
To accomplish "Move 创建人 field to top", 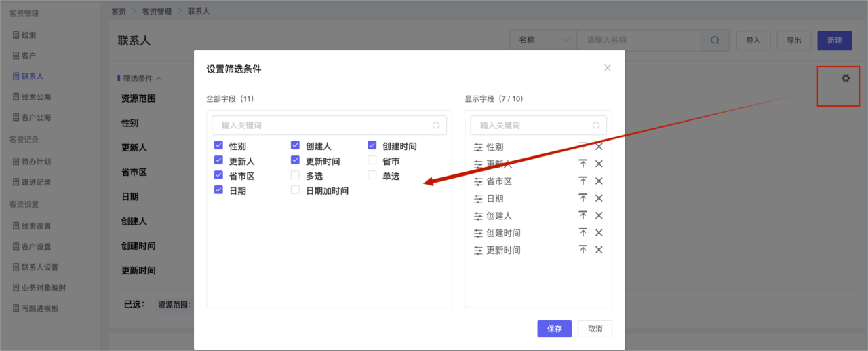I will [x=583, y=215].
